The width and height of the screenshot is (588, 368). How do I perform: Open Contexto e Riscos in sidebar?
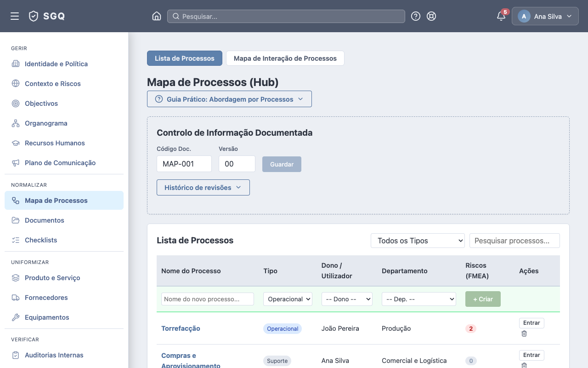(x=64, y=84)
